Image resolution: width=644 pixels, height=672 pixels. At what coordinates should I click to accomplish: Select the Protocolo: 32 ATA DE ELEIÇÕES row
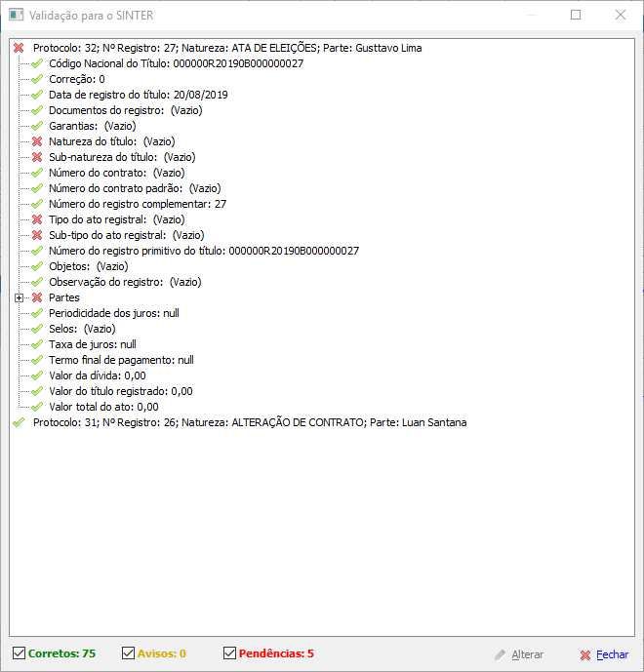[x=227, y=48]
